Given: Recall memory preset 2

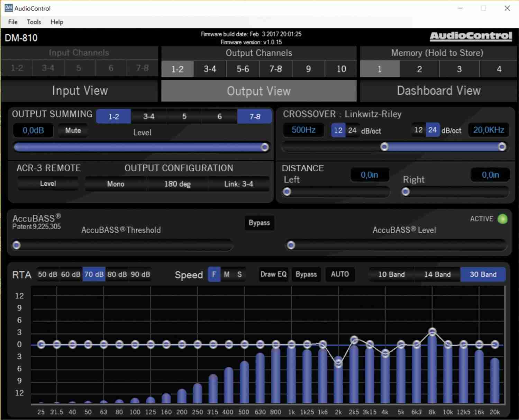Looking at the screenshot, I should click(x=419, y=69).
